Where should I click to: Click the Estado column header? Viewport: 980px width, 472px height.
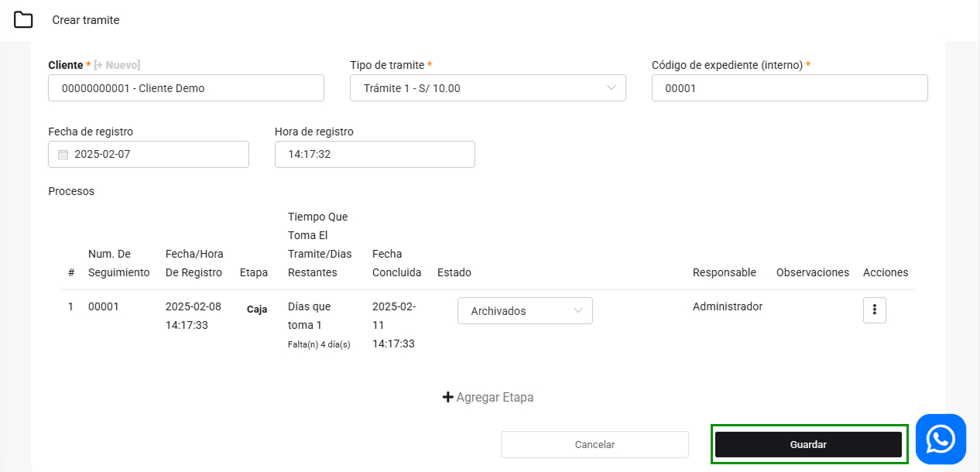coord(454,272)
